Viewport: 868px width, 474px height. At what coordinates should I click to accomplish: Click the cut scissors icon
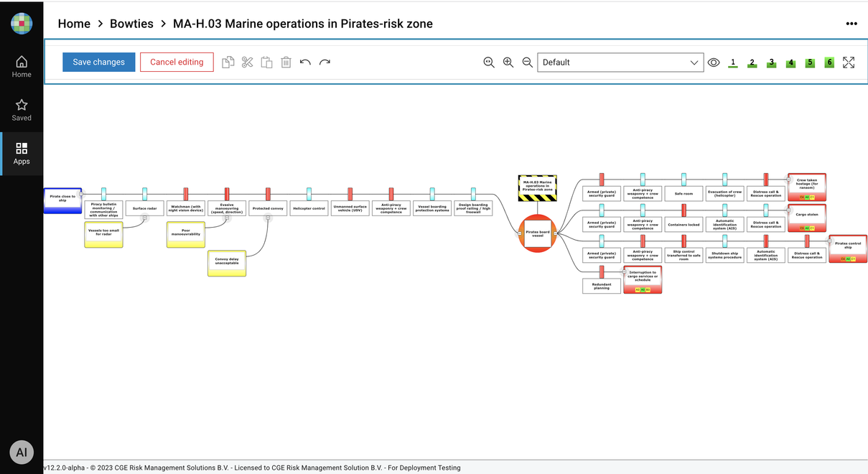(x=248, y=62)
